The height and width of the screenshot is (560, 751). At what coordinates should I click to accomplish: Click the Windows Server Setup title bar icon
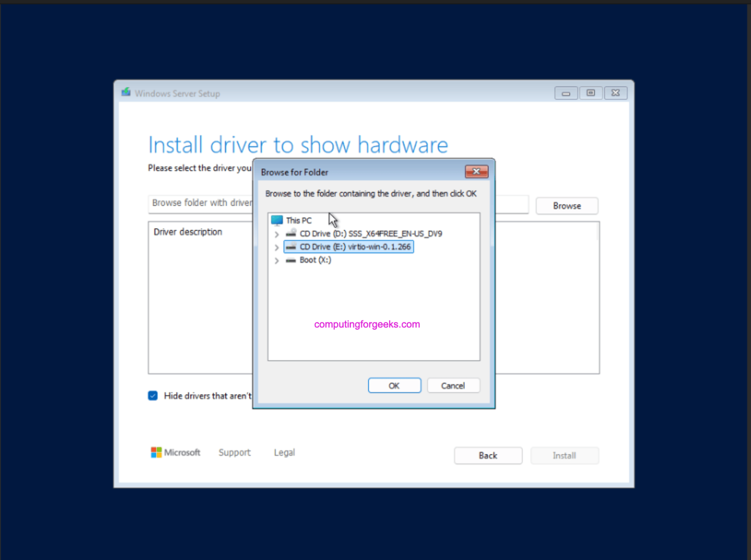[126, 92]
